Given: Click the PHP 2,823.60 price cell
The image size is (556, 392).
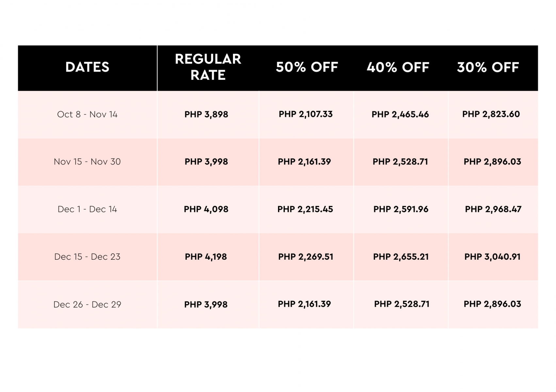Looking at the screenshot, I should pos(491,114).
